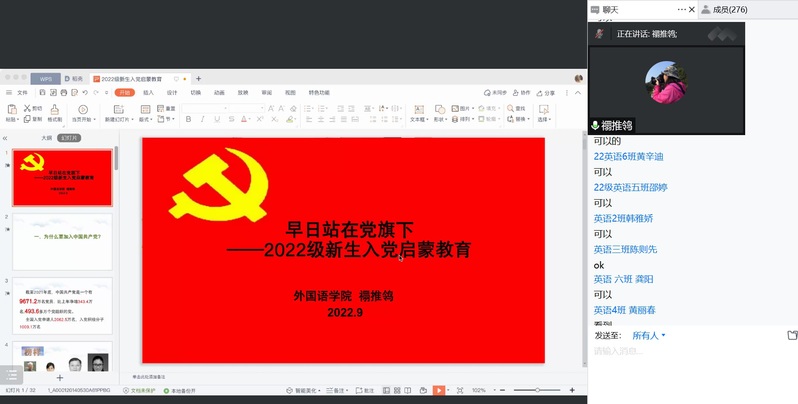Click slide sorter view icon in status bar

pos(397,390)
